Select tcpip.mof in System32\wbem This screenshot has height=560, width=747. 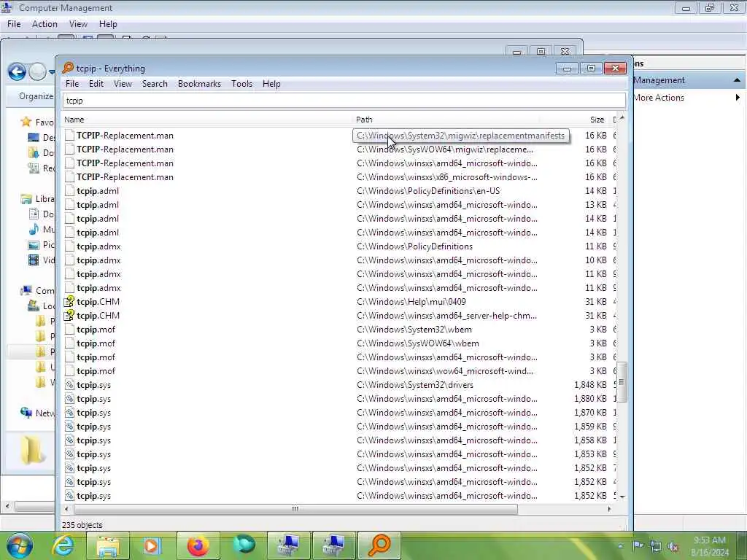click(96, 330)
